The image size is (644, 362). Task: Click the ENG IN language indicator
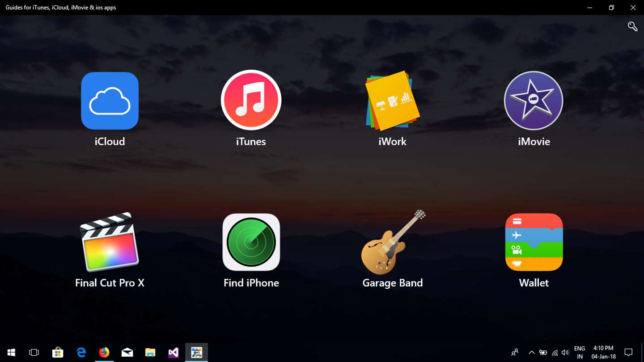(580, 353)
